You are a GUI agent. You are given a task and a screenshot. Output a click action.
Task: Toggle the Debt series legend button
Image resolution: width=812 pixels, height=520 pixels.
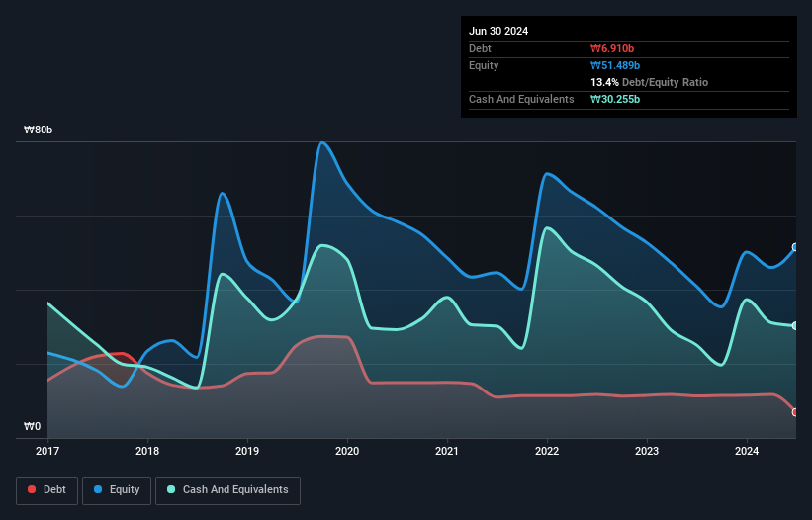click(x=46, y=490)
